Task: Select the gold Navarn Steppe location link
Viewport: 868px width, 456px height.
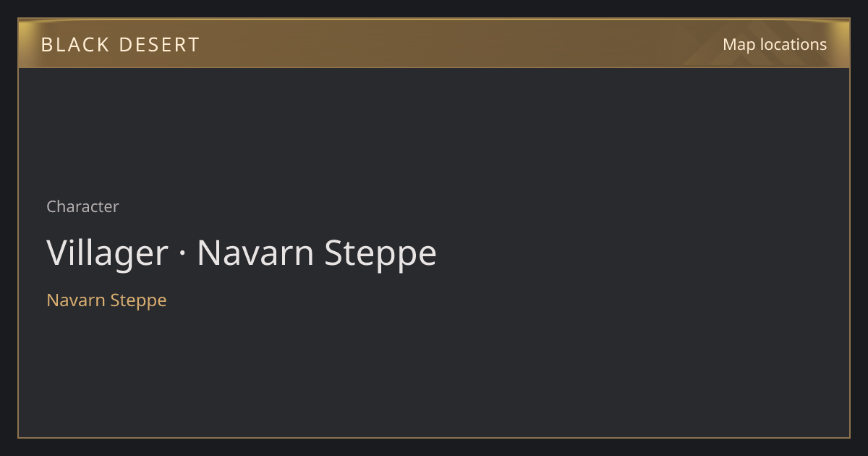Action: click(106, 300)
